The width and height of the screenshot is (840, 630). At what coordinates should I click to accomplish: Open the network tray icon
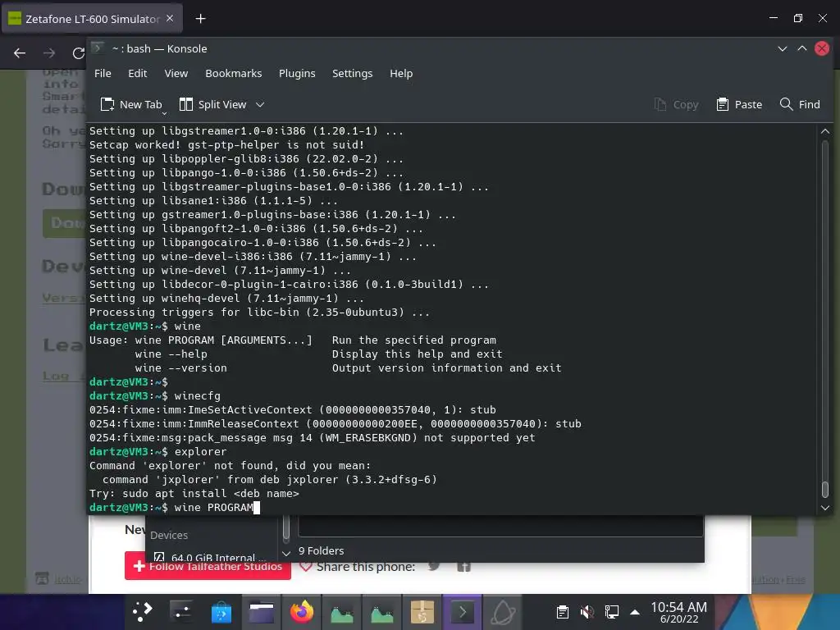click(611, 612)
